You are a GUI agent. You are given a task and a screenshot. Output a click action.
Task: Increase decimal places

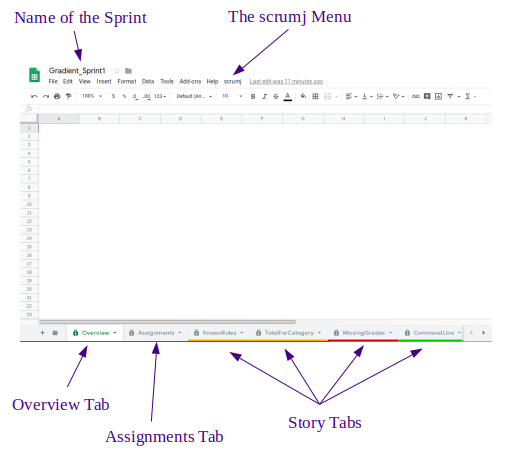(146, 96)
